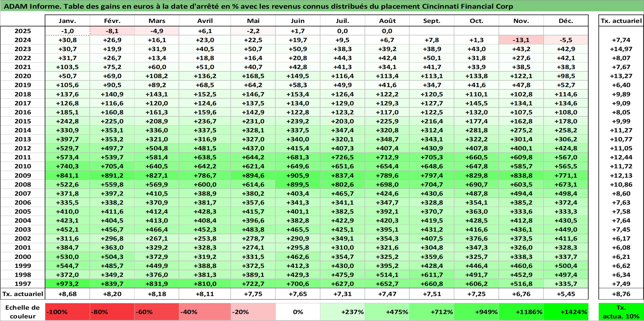The image size is (644, 321).
Task: Select the 'Févr.' column header
Action: tap(112, 21)
